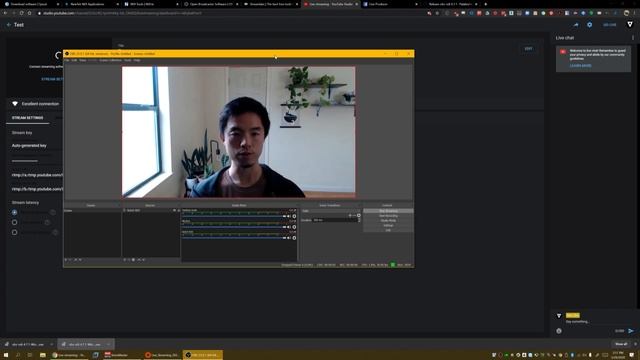
Task: Click the first audio channel volume slider
Action: click(234, 216)
